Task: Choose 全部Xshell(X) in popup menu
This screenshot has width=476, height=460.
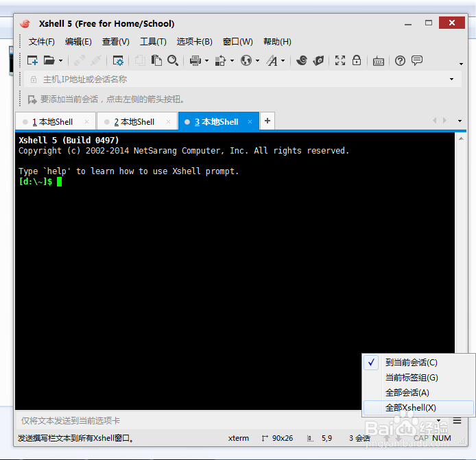Action: [x=418, y=407]
